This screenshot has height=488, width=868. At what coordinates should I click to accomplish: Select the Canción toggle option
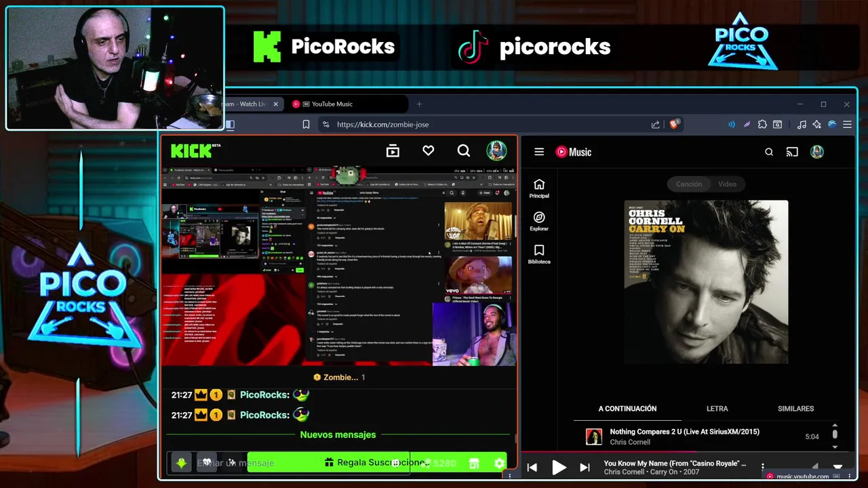click(689, 184)
